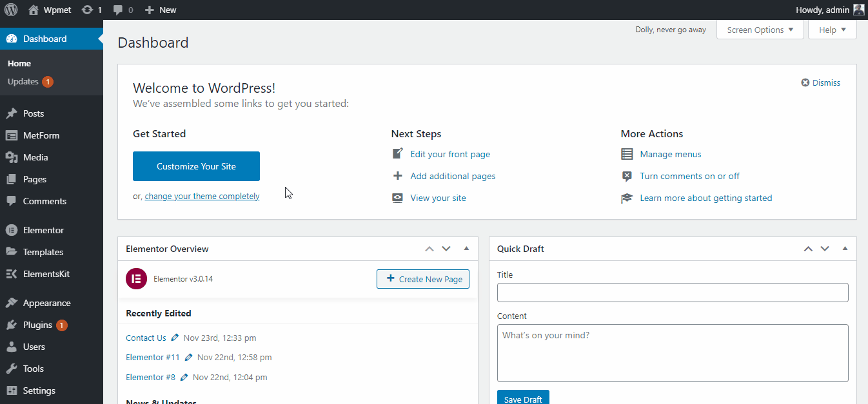The height and width of the screenshot is (404, 868).
Task: Click the Elementor round logo in overview
Action: (x=136, y=279)
